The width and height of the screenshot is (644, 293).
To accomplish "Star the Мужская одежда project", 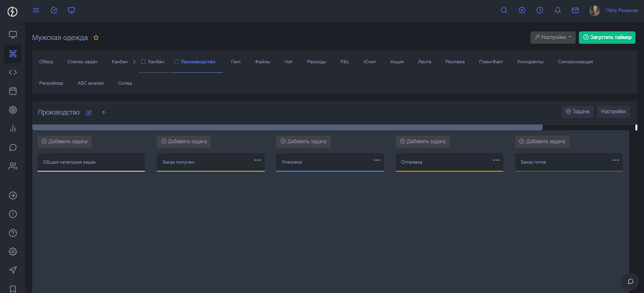I will click(x=96, y=38).
